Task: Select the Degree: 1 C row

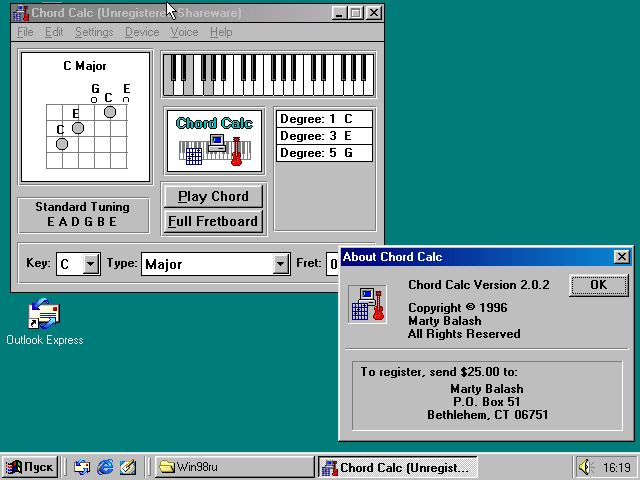Action: (324, 119)
